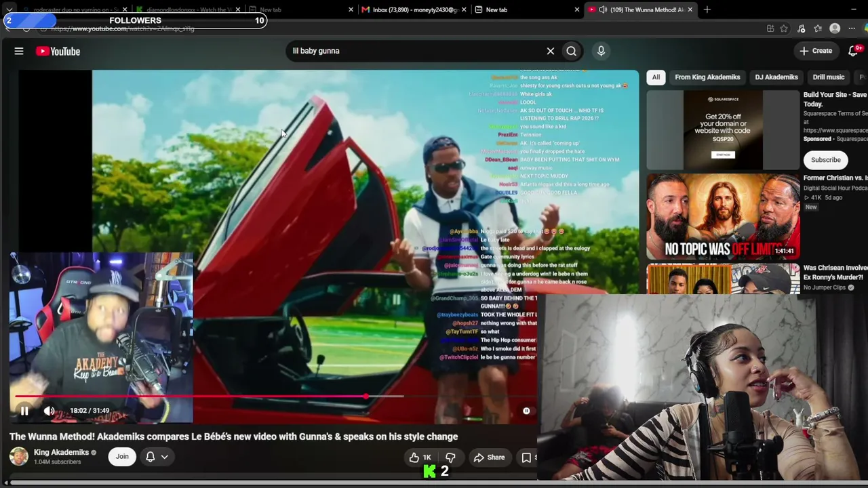The image size is (868, 488).
Task: Dislike the video with thumbs down
Action: (x=450, y=457)
